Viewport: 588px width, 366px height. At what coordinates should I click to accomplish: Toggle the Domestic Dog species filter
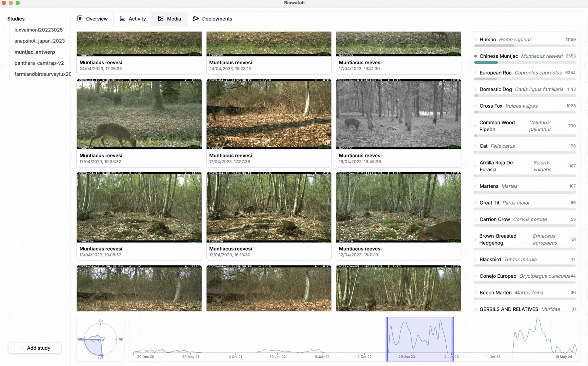click(x=476, y=89)
